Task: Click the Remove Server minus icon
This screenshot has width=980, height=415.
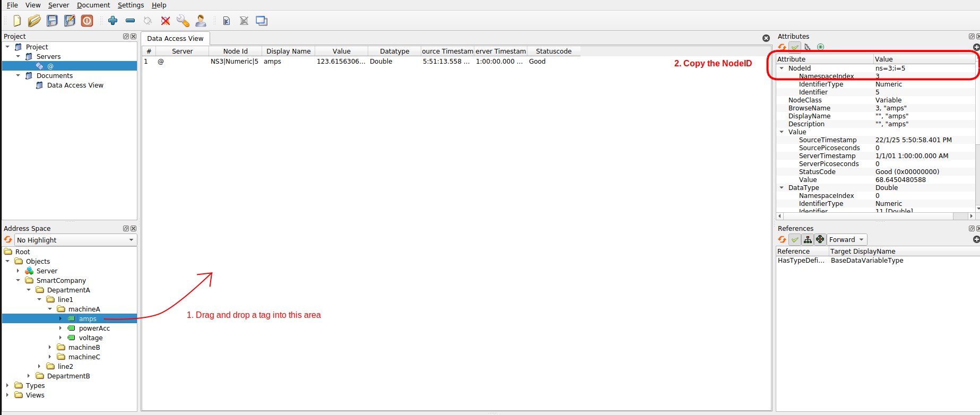Action: [x=130, y=21]
